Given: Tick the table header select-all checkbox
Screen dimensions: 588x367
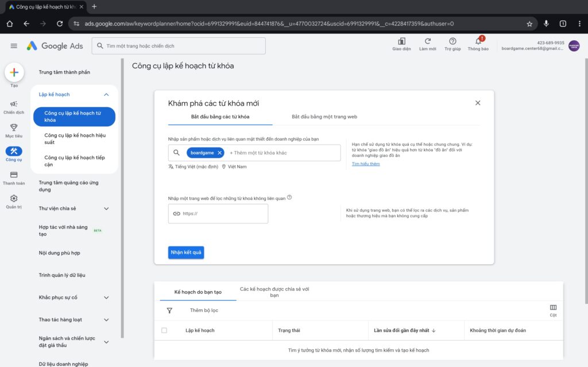Looking at the screenshot, I should coord(164,330).
